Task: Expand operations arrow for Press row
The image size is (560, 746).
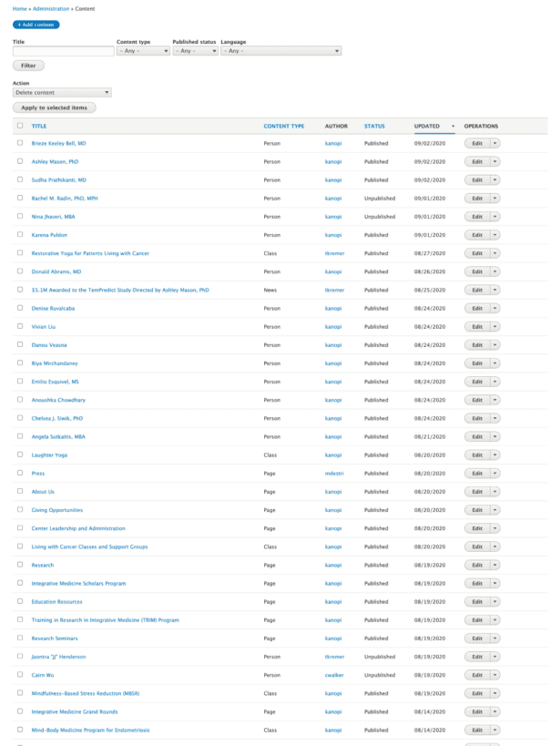Action: [494, 474]
